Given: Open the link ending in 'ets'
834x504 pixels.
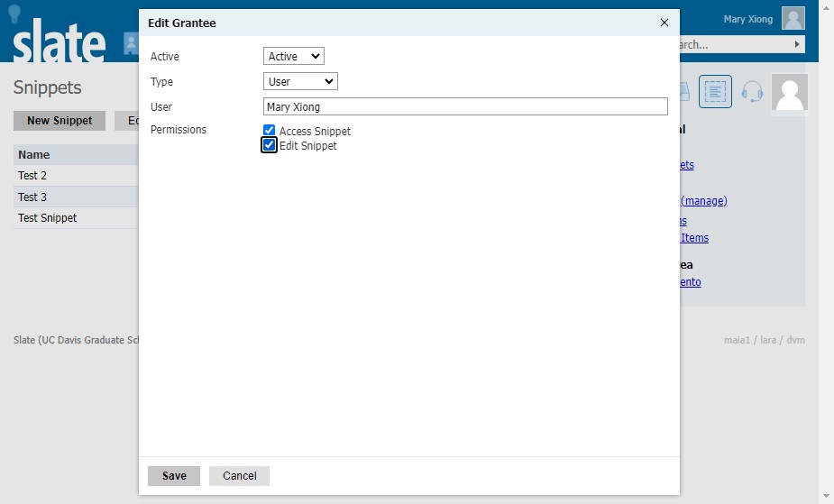Looking at the screenshot, I should coord(687,165).
